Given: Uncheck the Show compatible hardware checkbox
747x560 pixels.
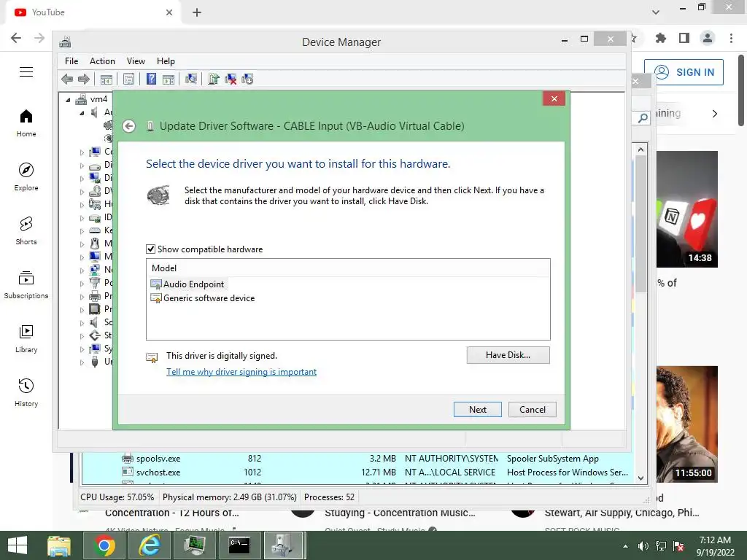Looking at the screenshot, I should (x=150, y=249).
